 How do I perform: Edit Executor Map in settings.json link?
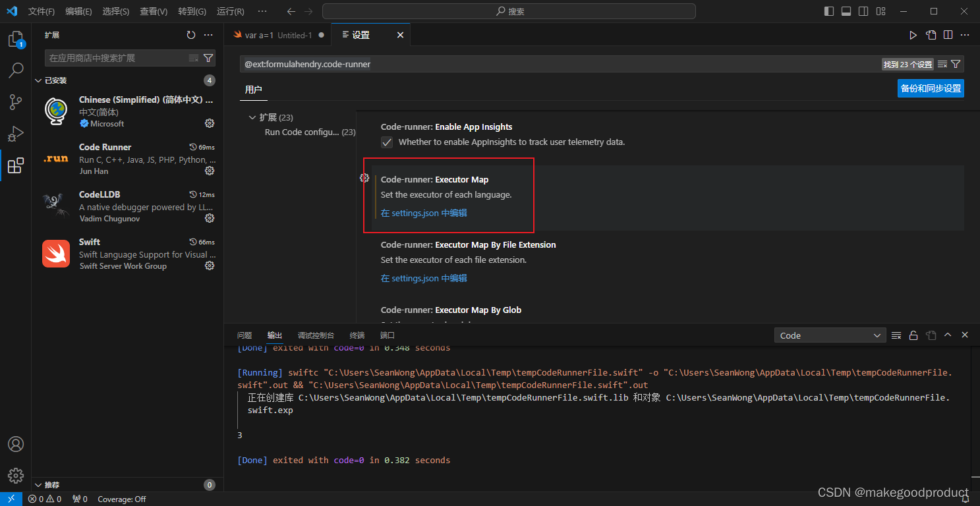[x=424, y=213]
